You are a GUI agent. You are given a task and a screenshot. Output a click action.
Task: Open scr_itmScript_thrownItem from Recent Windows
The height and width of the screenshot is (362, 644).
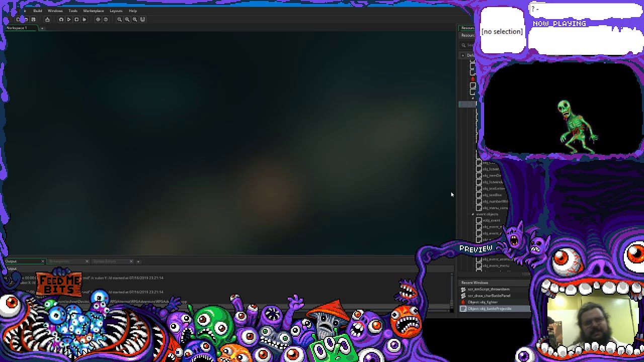point(489,290)
